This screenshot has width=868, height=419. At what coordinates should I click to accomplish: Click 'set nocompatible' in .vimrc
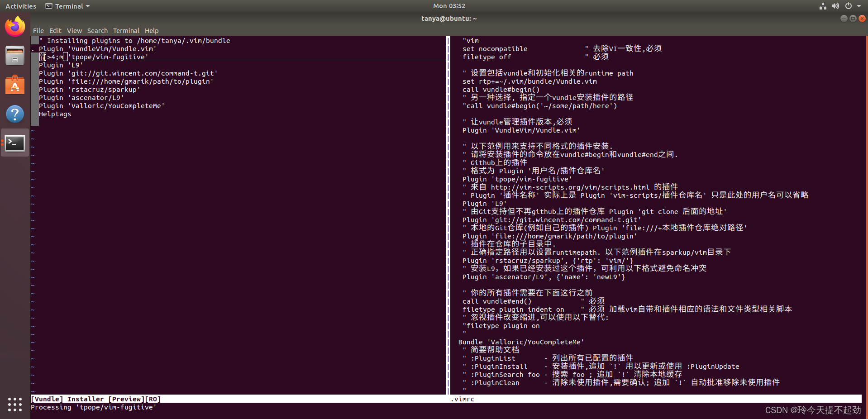tap(495, 49)
